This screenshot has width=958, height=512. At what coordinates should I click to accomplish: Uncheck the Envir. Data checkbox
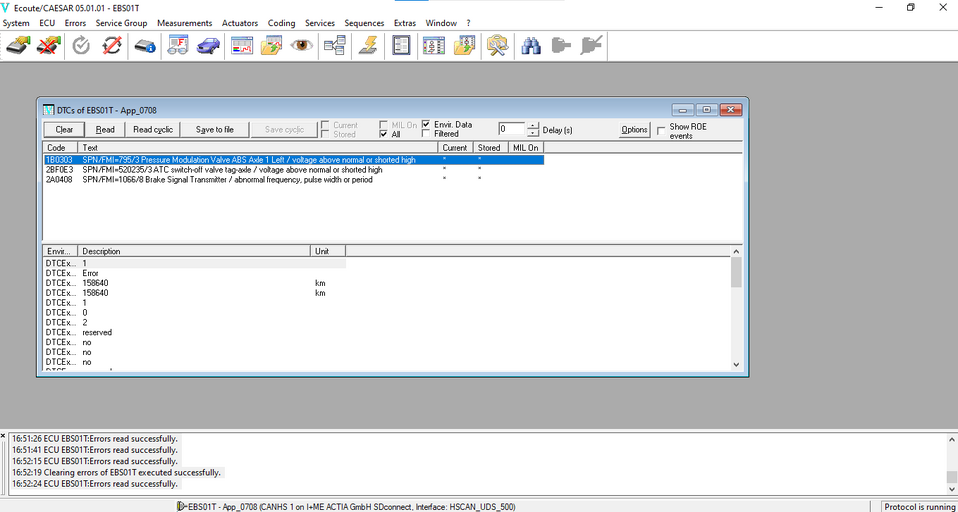pos(426,125)
